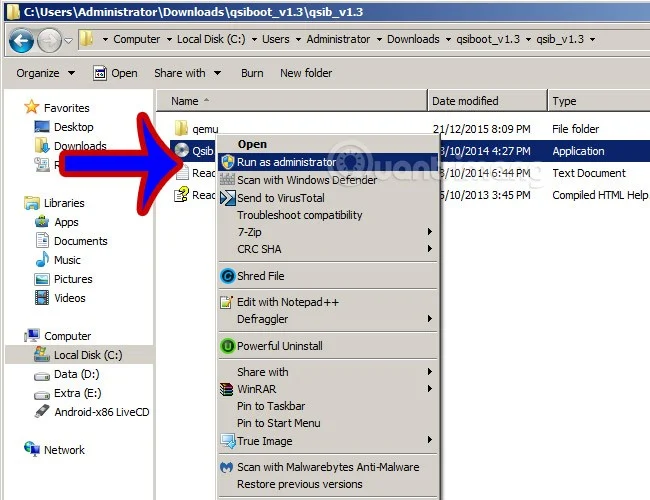This screenshot has height=500, width=650.
Task: Choose Pin to Taskbar
Action: (x=327, y=406)
